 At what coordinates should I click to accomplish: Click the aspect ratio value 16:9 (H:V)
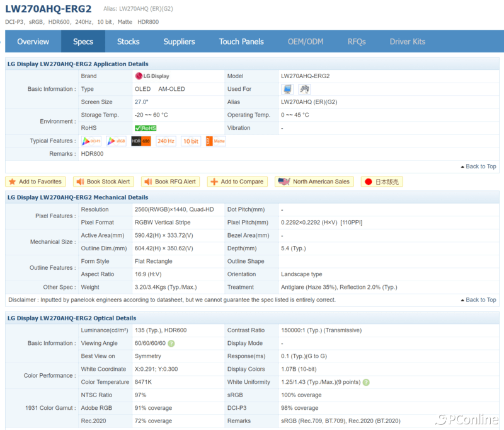148,274
